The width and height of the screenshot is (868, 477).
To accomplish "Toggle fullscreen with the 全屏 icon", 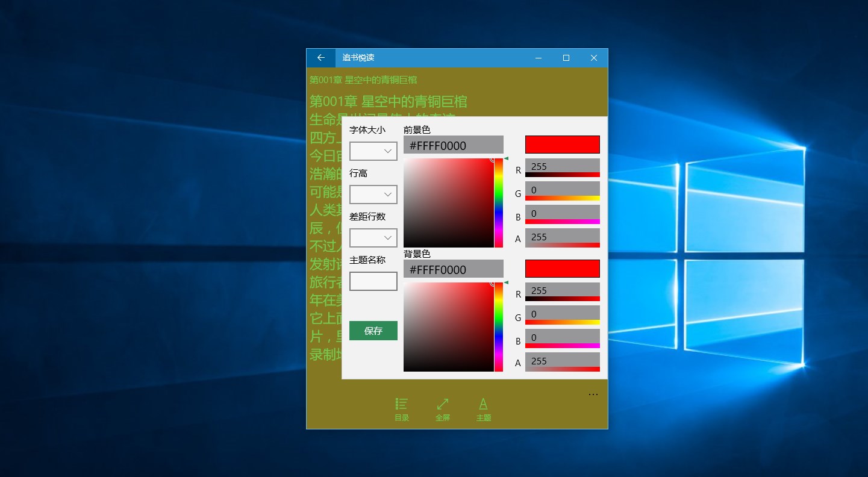I will [x=443, y=408].
